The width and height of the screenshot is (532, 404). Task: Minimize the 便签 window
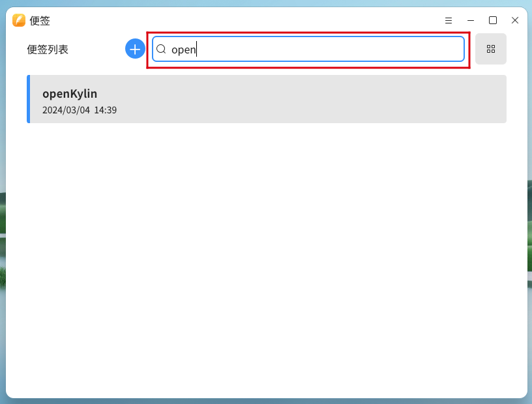coord(471,21)
